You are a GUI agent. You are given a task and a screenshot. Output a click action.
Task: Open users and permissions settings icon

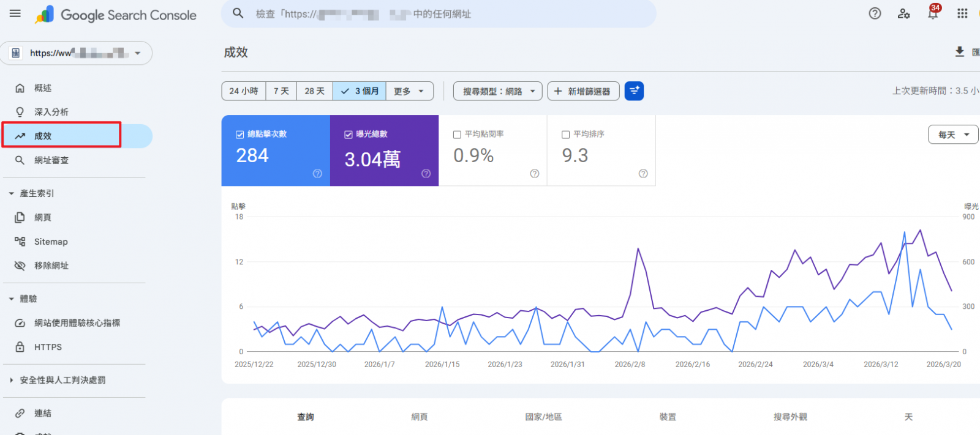click(x=903, y=13)
